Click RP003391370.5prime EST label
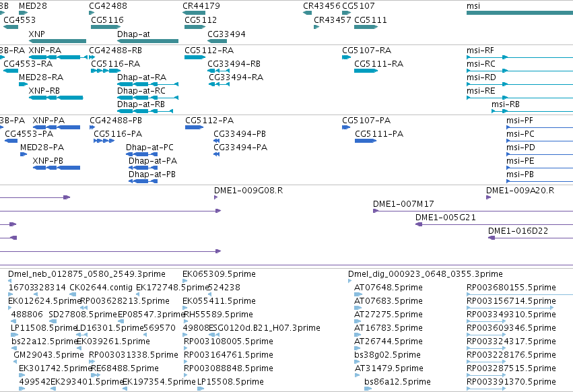Viewport: 573px width, 392px height. point(511,382)
